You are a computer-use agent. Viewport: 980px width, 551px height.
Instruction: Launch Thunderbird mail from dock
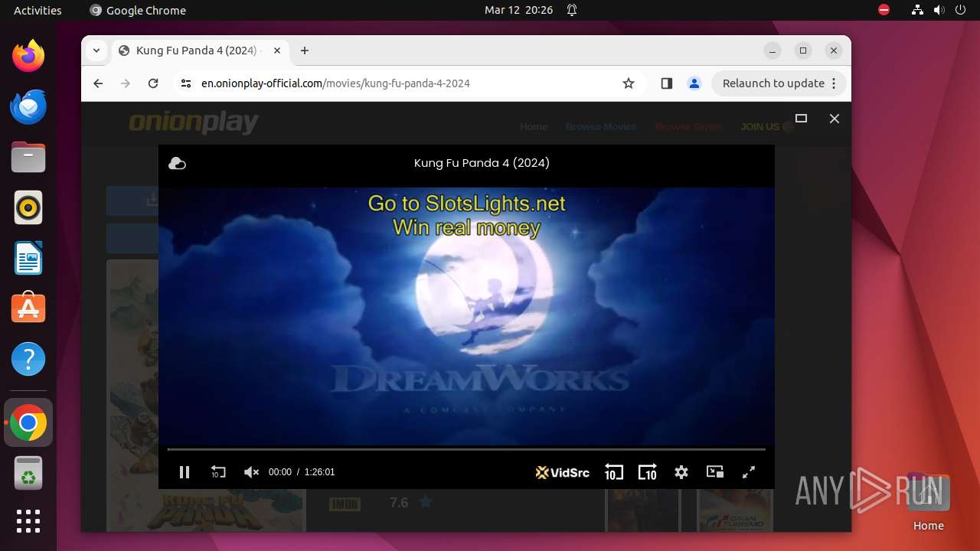tap(28, 106)
